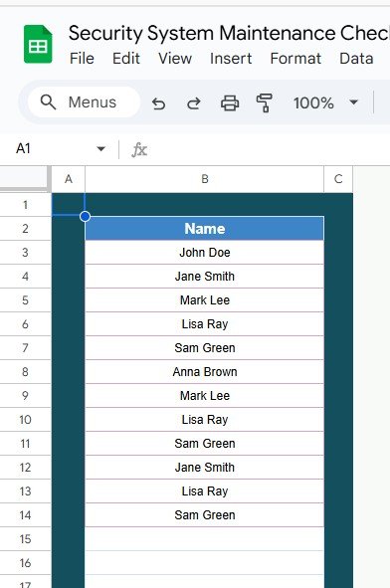The width and height of the screenshot is (390, 588).
Task: Click the Menus search box
Action: point(84,102)
